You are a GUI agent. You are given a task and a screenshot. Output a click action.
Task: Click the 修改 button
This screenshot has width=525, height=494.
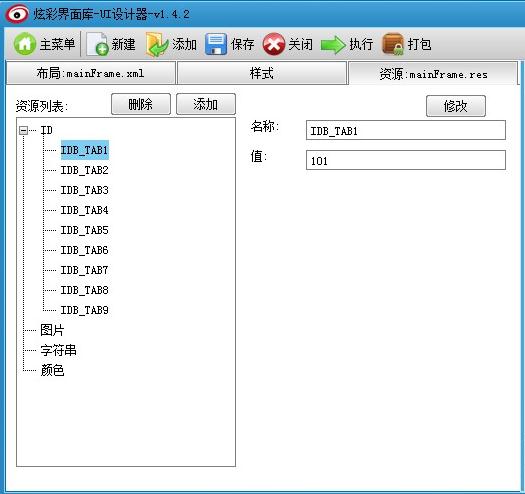(455, 106)
